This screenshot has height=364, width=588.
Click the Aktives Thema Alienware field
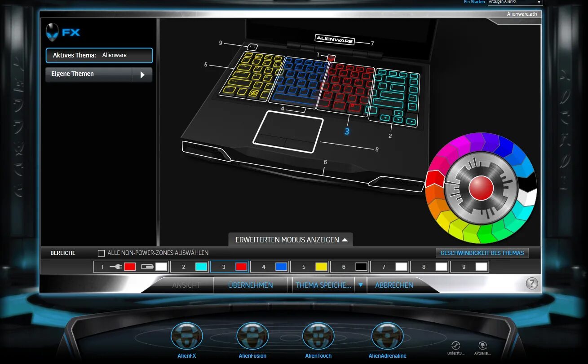(x=99, y=55)
